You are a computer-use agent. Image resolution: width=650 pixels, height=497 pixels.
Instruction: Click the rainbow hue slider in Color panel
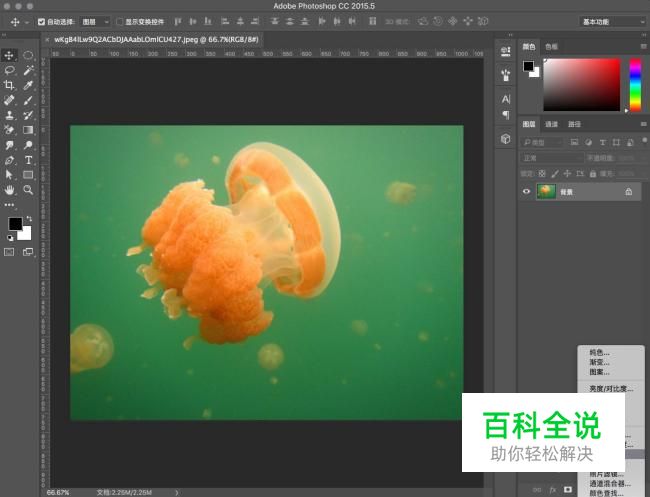pyautogui.click(x=634, y=84)
